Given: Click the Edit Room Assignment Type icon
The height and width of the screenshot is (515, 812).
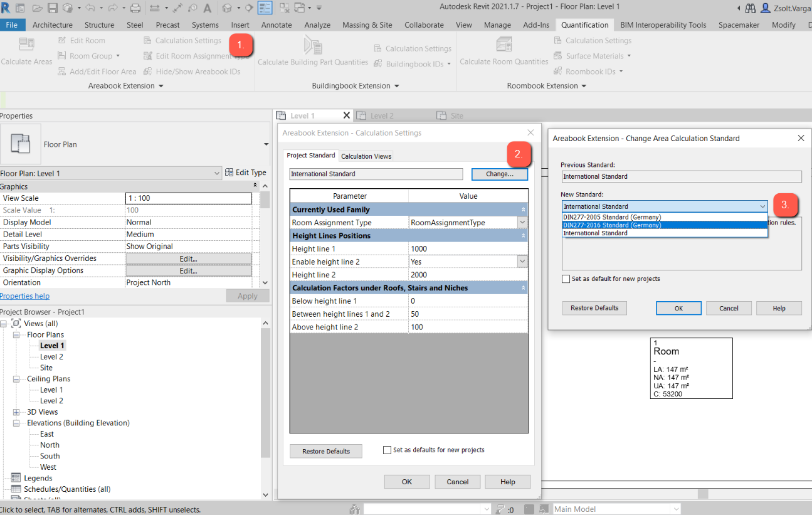Looking at the screenshot, I should (x=148, y=56).
